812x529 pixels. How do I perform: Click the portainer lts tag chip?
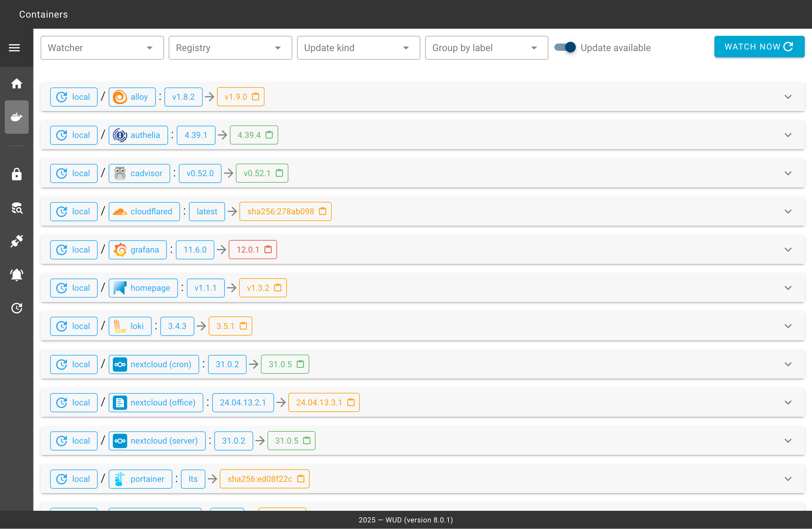click(193, 479)
